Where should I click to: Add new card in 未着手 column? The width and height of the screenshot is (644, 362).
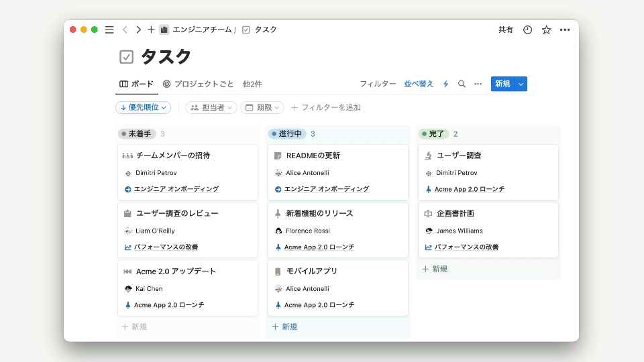click(x=134, y=326)
